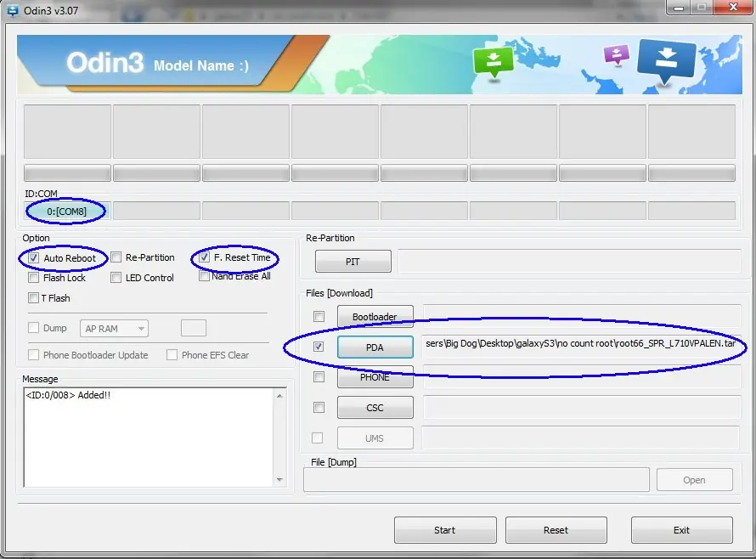Viewport: 756px width, 559px height.
Task: Click the Bootloader file button
Action: (375, 317)
